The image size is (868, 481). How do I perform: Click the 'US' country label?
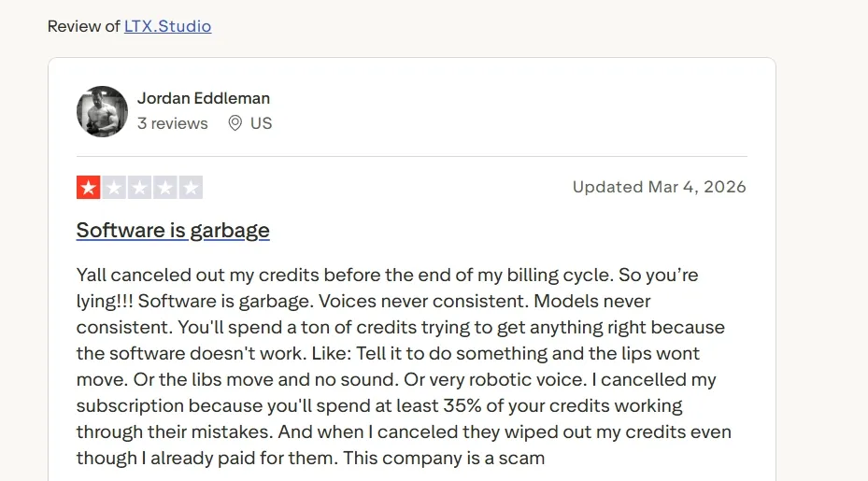click(262, 123)
